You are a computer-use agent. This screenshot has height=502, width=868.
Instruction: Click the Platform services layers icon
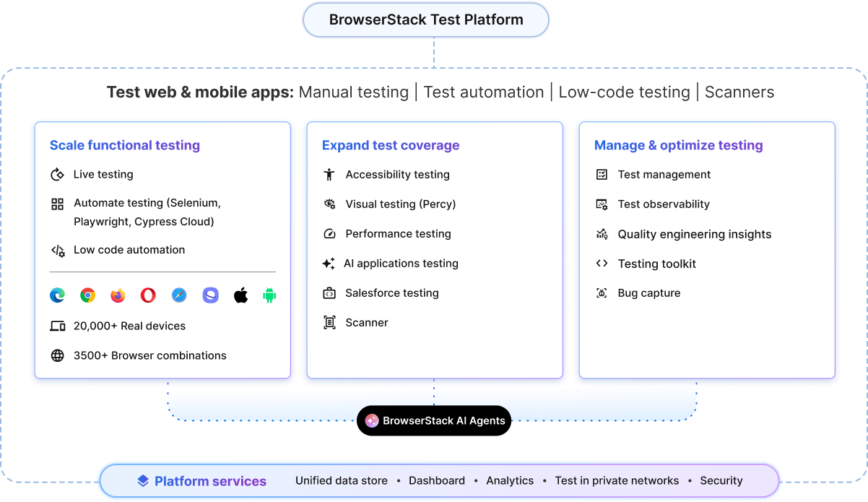coord(143,481)
